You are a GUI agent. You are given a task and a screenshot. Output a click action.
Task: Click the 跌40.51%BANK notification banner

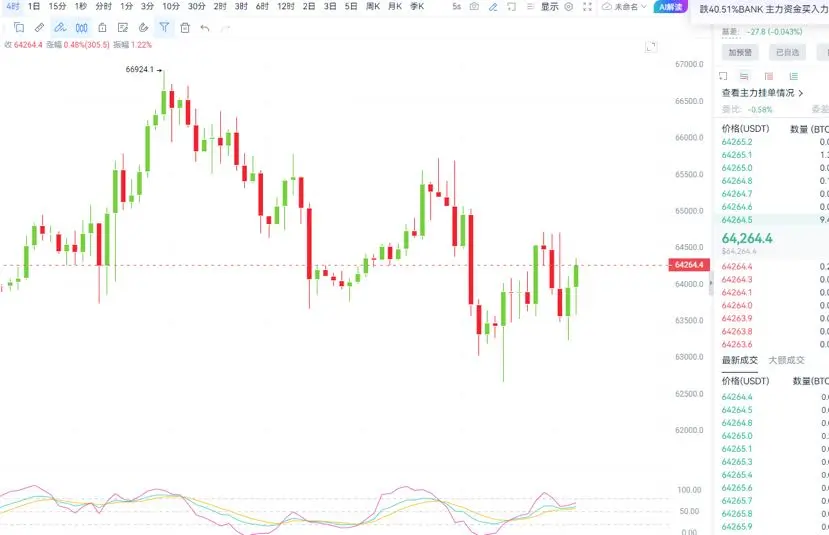click(760, 10)
